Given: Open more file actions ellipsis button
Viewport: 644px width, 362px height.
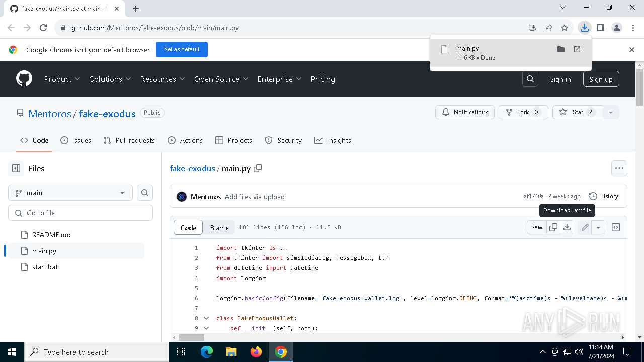Looking at the screenshot, I should 619,168.
